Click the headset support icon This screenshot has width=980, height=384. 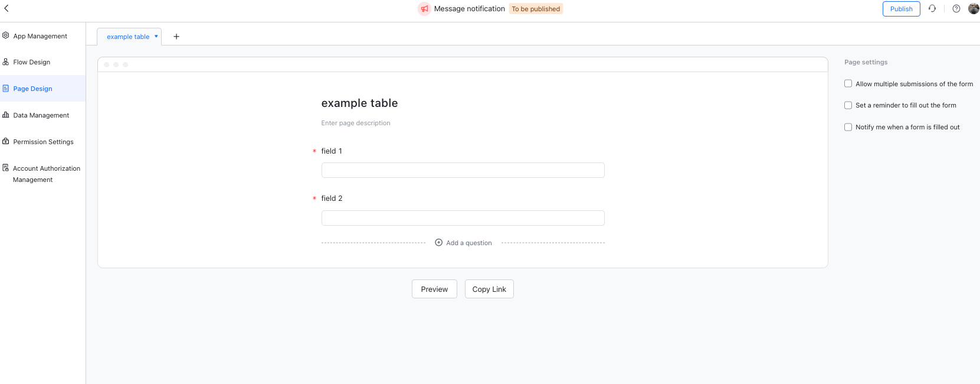(x=933, y=8)
